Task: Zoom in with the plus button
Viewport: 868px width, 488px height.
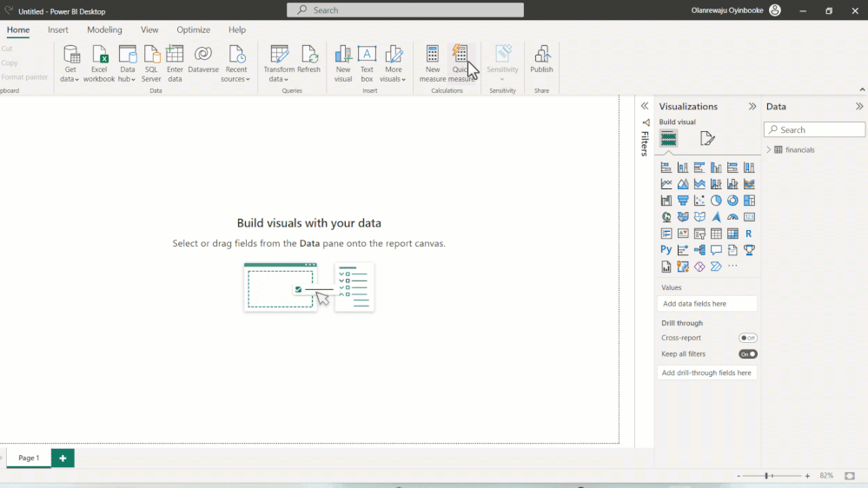Action: [808, 476]
